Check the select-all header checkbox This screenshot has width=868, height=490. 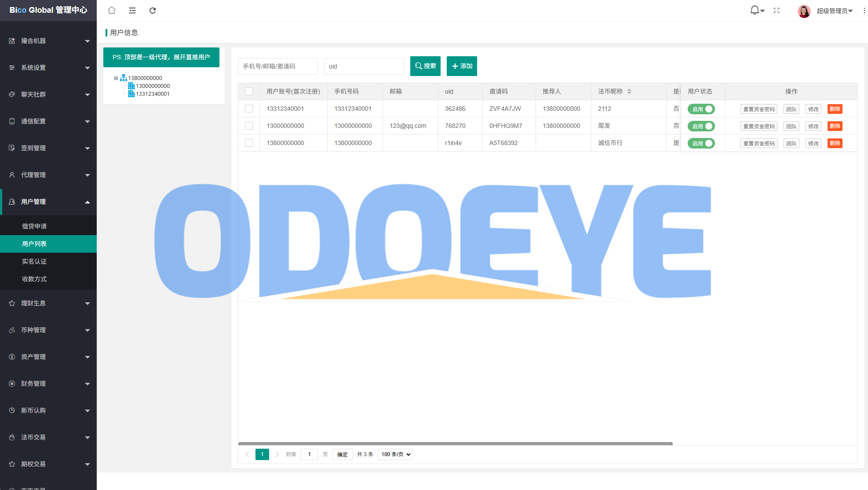tap(249, 91)
